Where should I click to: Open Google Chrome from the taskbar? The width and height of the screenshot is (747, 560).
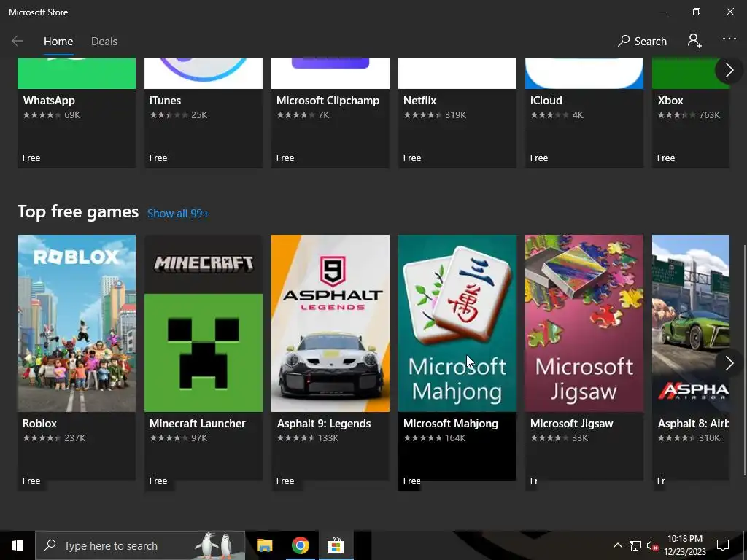click(x=300, y=545)
